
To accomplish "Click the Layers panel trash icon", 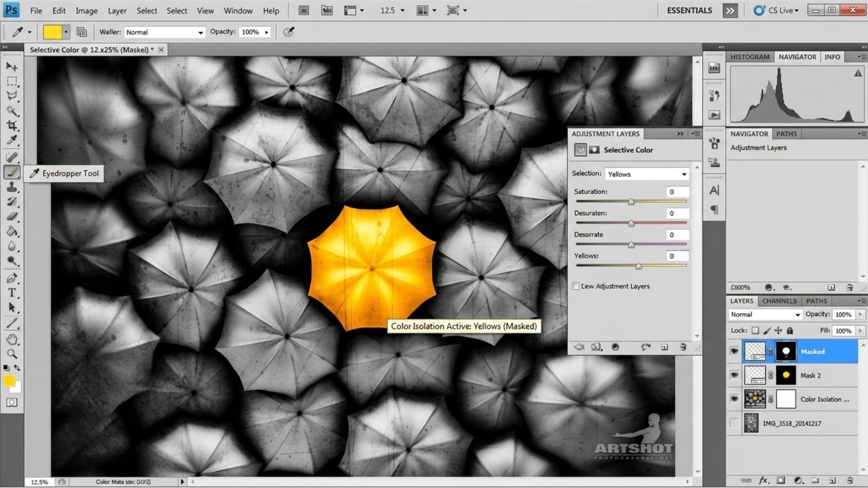I will pos(849,480).
